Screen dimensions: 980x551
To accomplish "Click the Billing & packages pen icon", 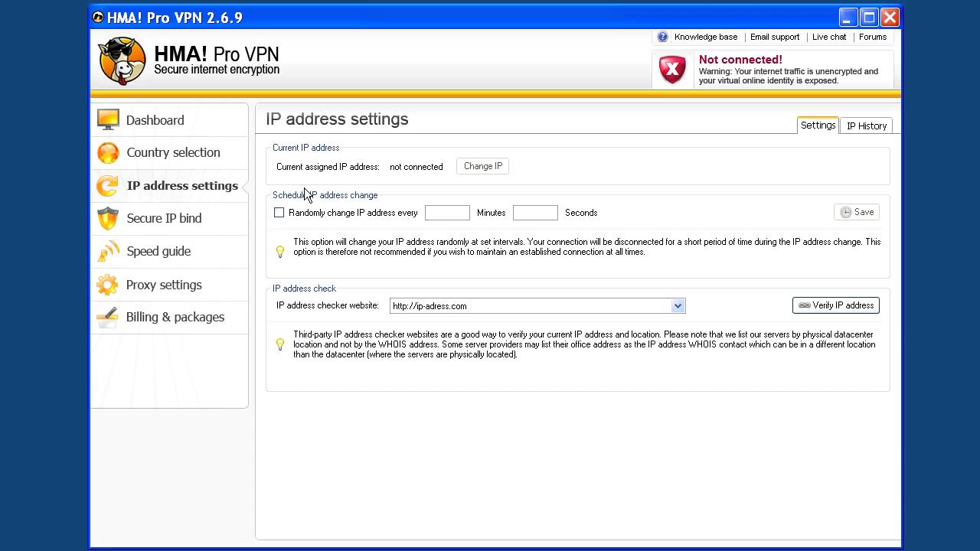I will point(108,317).
